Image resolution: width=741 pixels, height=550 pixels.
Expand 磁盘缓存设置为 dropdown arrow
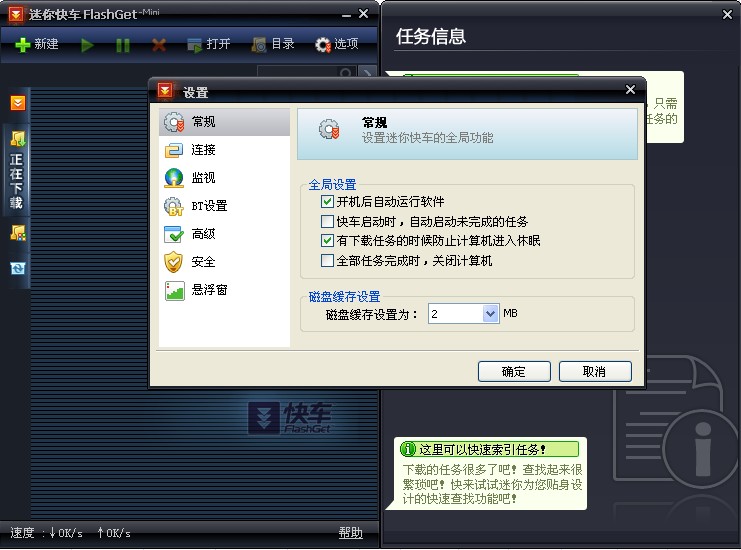pos(491,314)
